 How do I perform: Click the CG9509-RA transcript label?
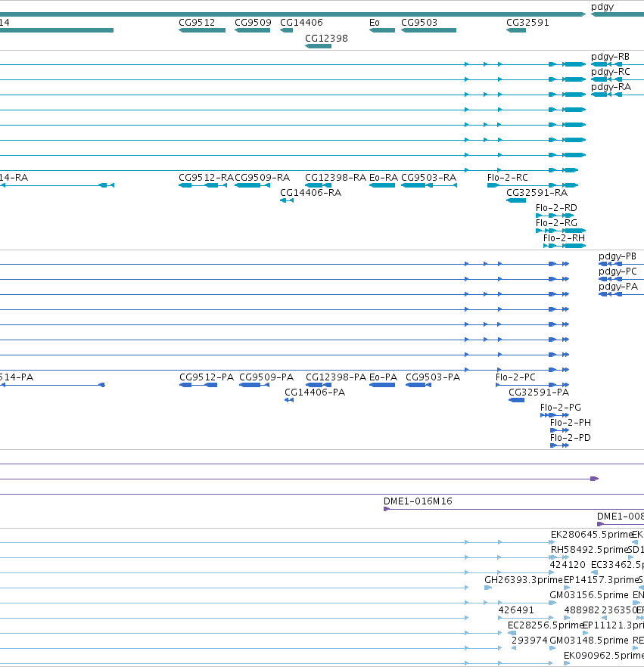262,178
